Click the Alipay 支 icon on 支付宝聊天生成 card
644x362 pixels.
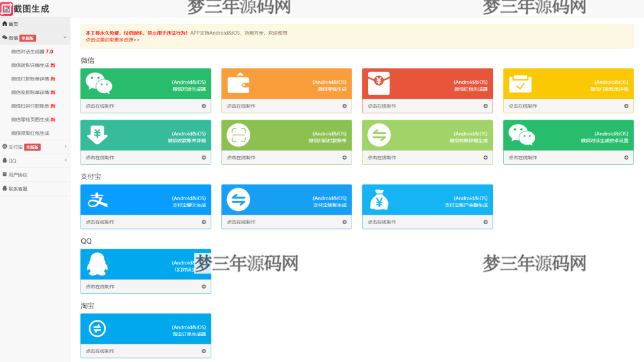[97, 200]
